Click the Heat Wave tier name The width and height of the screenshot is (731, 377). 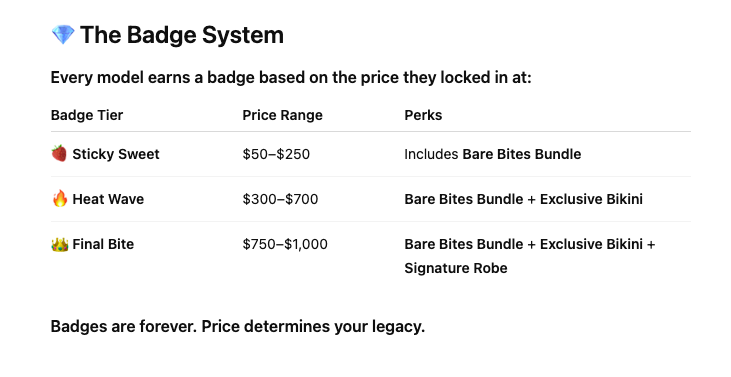[108, 199]
